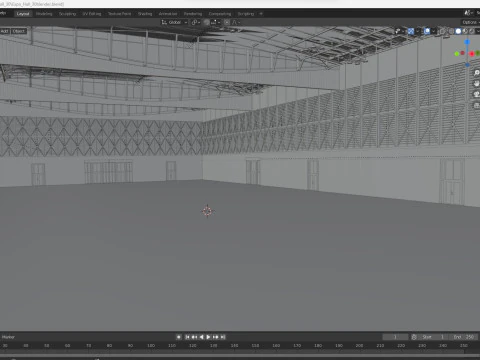
Task: Open the Options dropdown
Action: click(470, 22)
